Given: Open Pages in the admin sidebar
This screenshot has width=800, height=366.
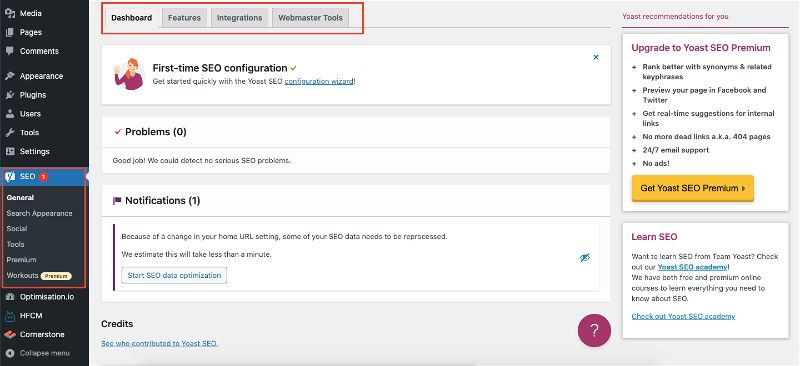Looking at the screenshot, I should [31, 32].
